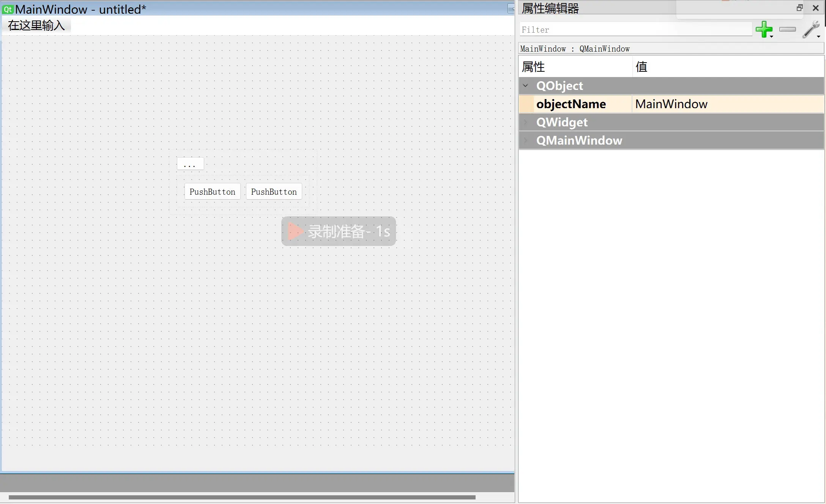Viewport: 826px width, 504px height.
Task: Select the right PushButton
Action: pos(274,192)
